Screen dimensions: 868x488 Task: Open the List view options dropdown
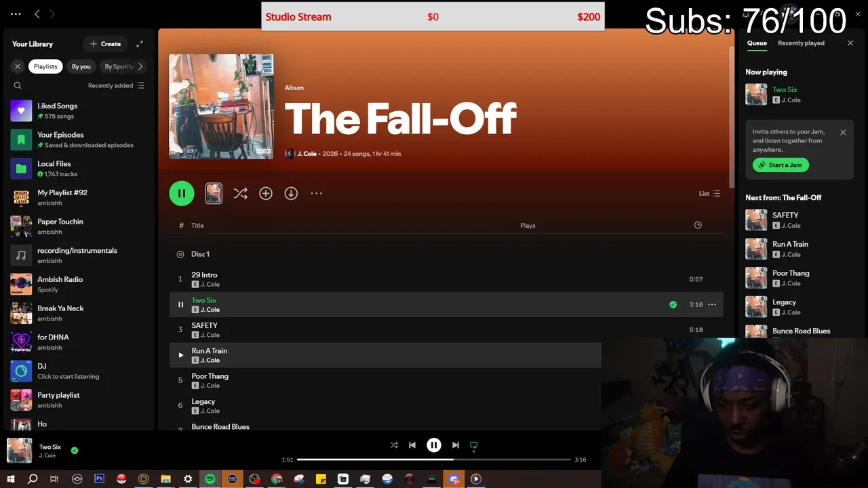point(709,193)
